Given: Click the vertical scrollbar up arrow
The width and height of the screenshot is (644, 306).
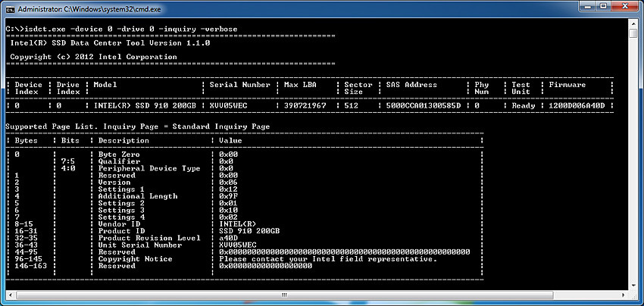Looking at the screenshot, I should pyautogui.click(x=633, y=23).
